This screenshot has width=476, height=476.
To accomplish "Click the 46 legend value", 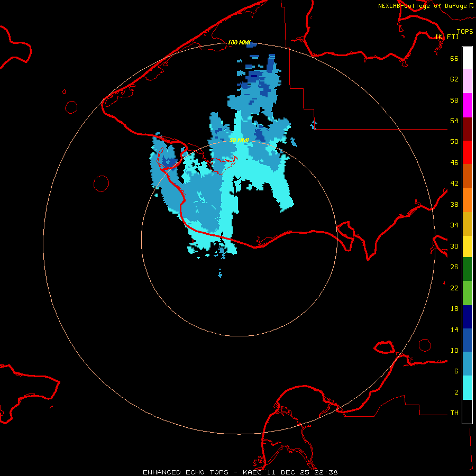I will (x=454, y=162).
